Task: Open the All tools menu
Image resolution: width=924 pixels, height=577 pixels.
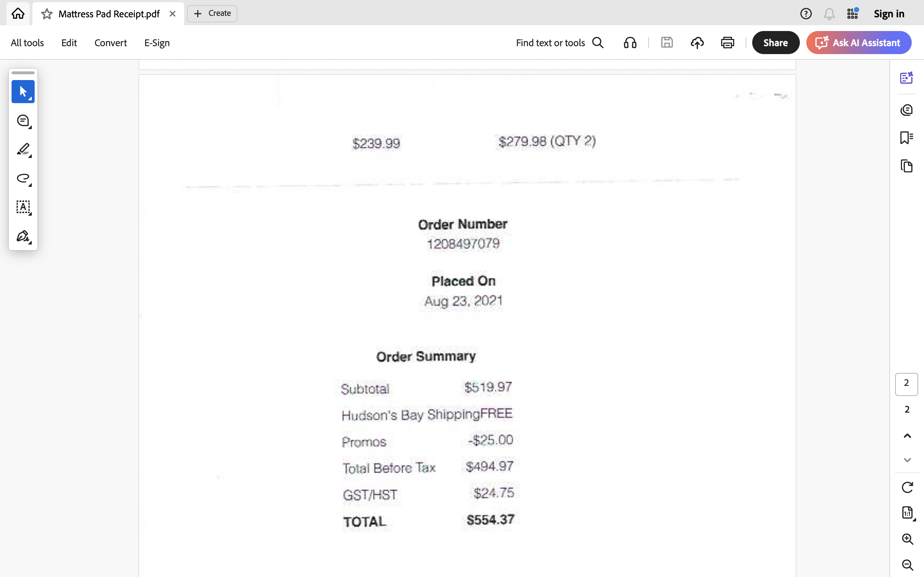Action: [x=27, y=43]
